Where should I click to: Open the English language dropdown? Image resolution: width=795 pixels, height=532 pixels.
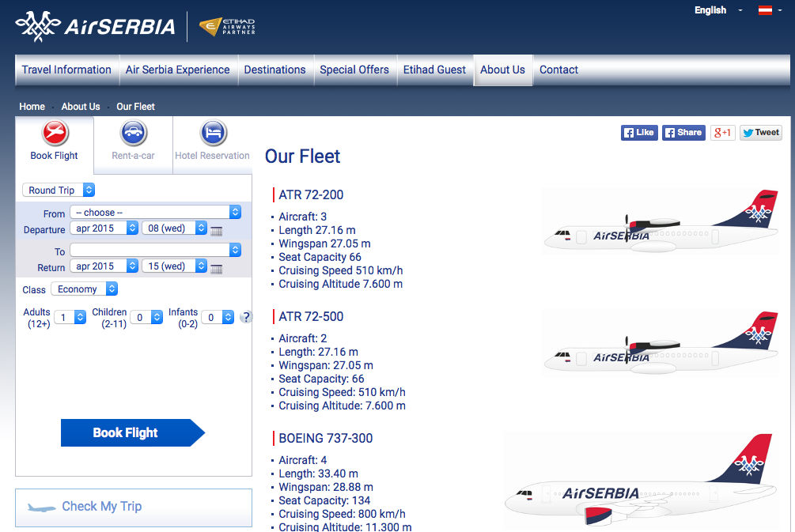(x=718, y=10)
